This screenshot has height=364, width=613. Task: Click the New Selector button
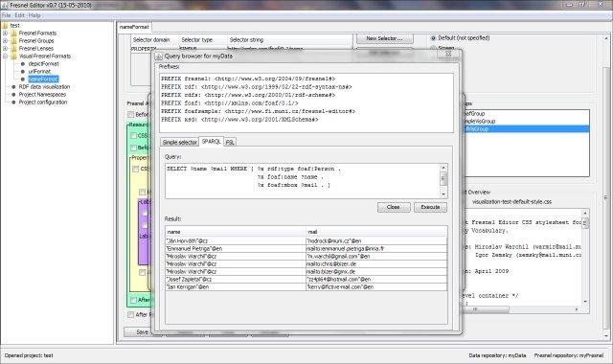click(x=384, y=38)
